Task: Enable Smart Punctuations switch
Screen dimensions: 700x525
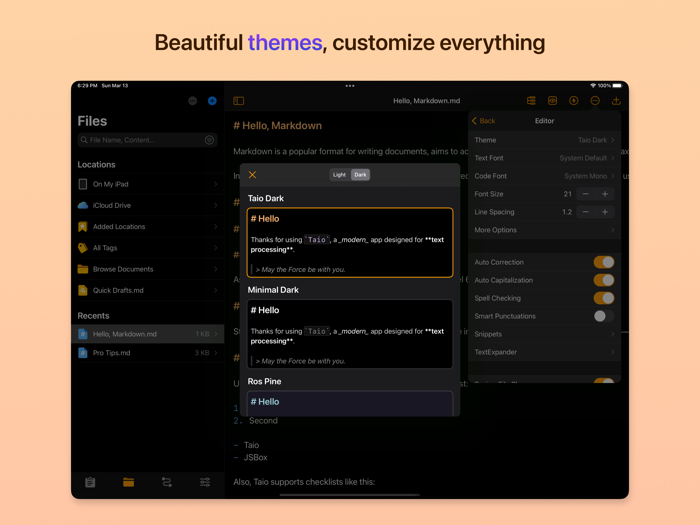Action: click(604, 316)
